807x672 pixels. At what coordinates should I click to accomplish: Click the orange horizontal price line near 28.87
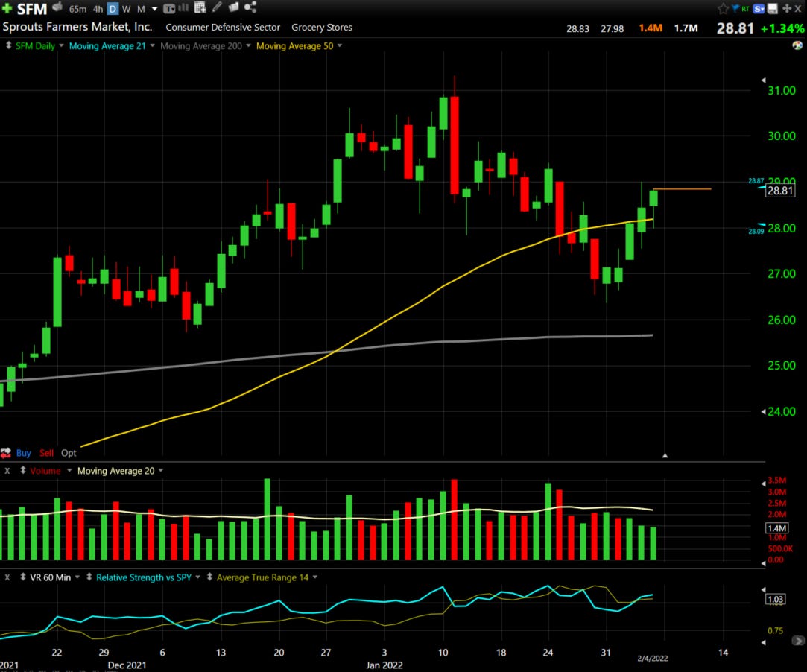click(x=683, y=188)
